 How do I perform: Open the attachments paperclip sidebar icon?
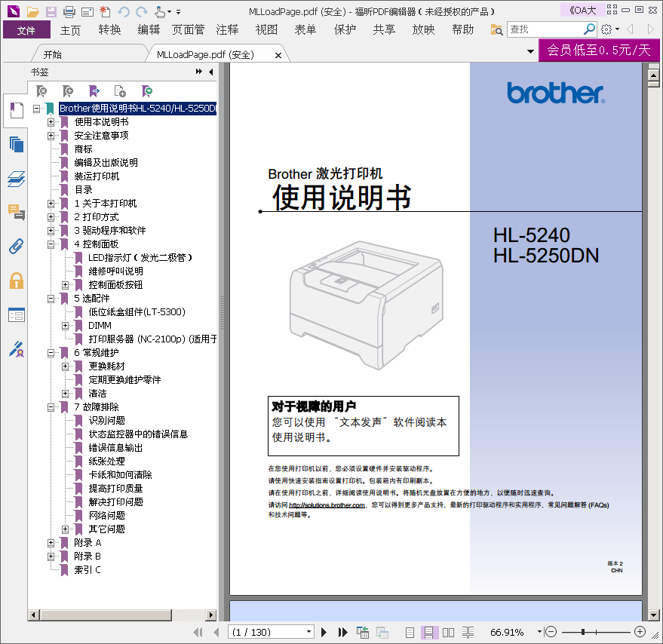16,246
